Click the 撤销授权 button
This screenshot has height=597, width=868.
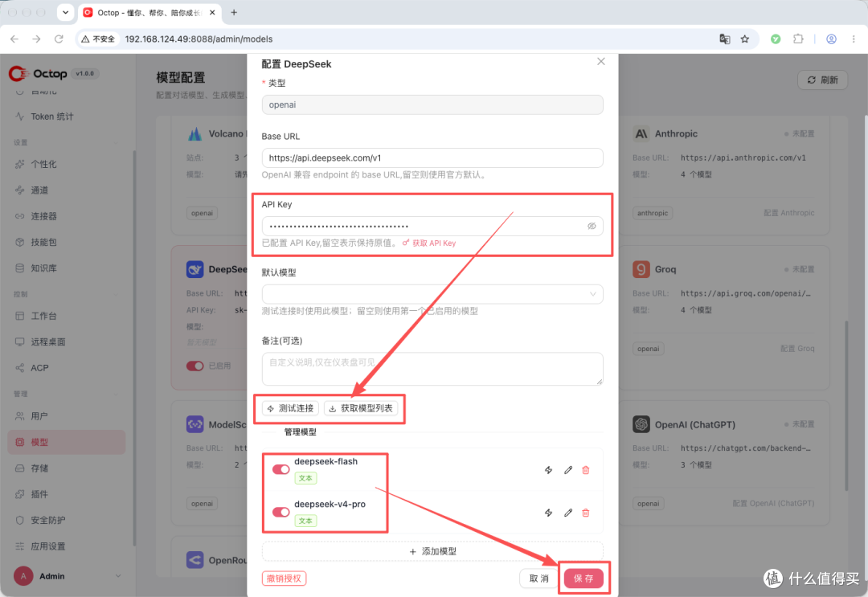[x=284, y=579]
